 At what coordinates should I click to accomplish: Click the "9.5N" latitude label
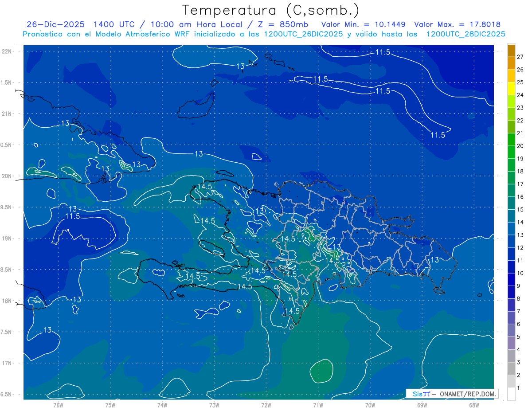point(7,207)
